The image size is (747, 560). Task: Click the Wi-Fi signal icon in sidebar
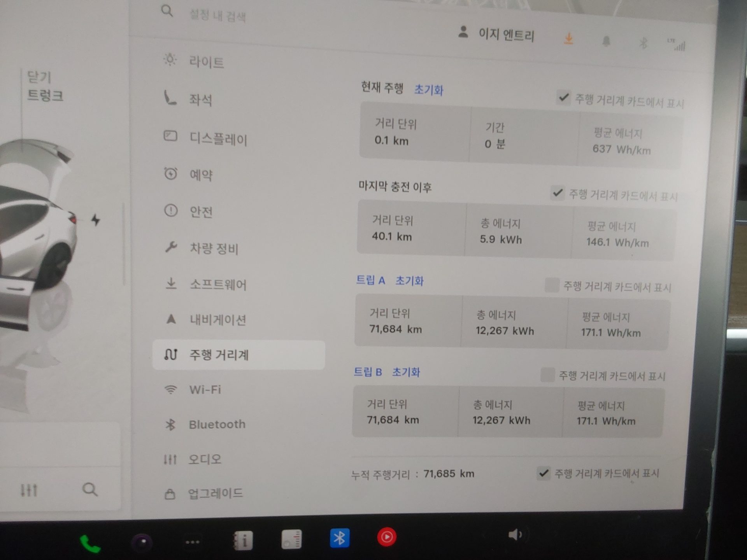pos(170,389)
